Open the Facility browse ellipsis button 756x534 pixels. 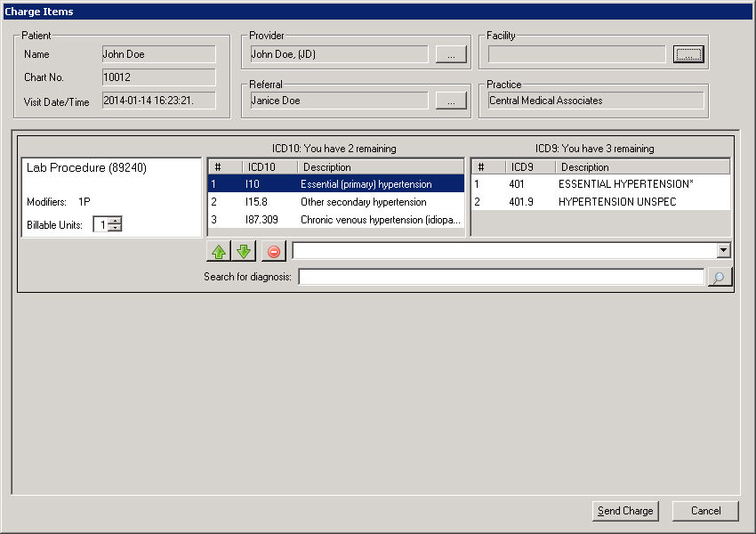pos(688,54)
